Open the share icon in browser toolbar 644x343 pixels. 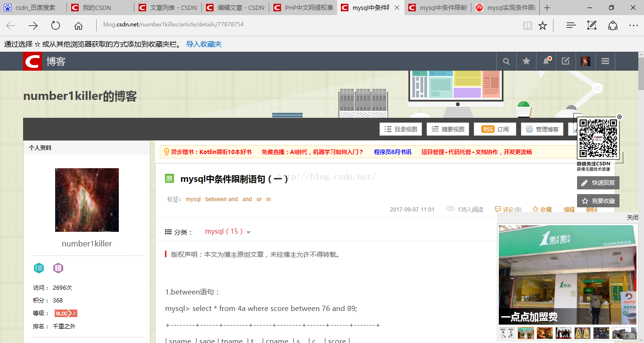tap(613, 25)
